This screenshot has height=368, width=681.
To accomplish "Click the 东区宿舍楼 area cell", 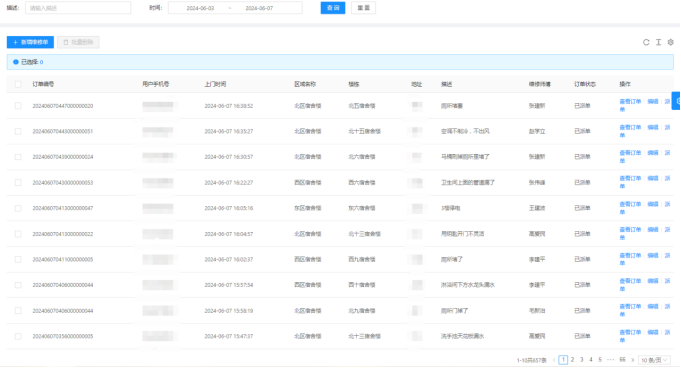I will 307,209.
